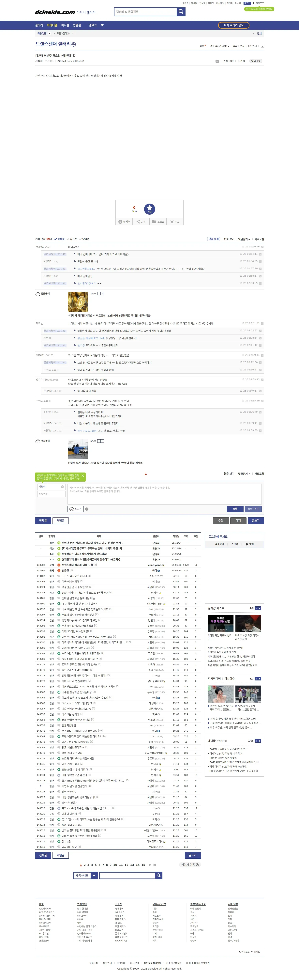Click the 디시이슈 tab
299x980 pixels.
point(229,679)
